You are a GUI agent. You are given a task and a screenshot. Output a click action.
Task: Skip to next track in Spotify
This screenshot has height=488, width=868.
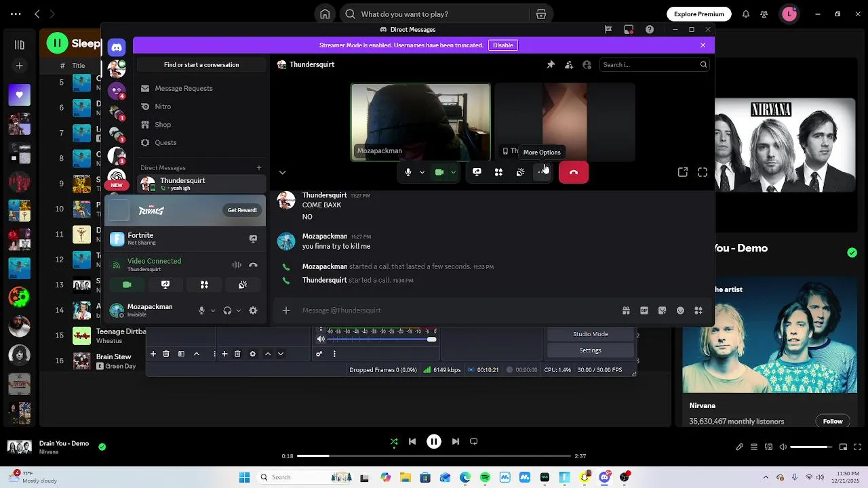click(x=456, y=441)
